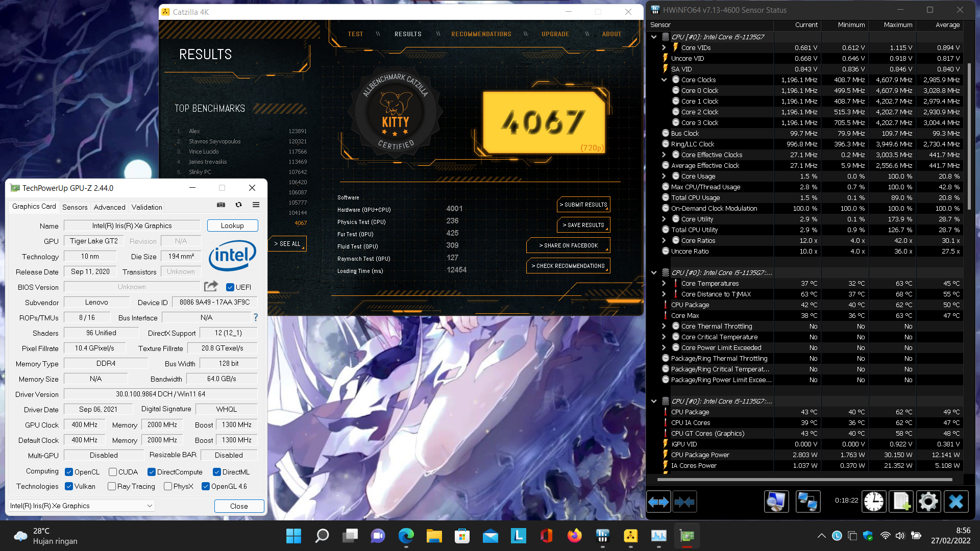Open GPU-Z hamburger menu icon

[256, 205]
